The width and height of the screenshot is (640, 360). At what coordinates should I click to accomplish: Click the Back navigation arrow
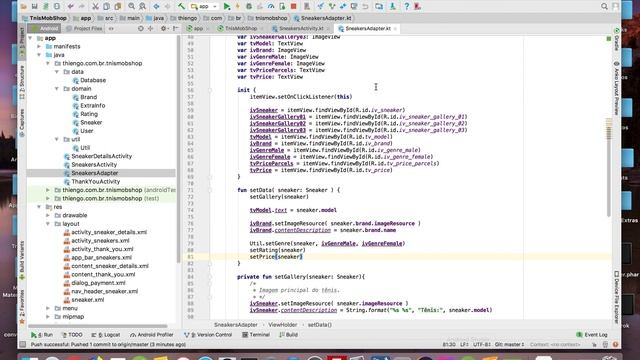coord(156,7)
